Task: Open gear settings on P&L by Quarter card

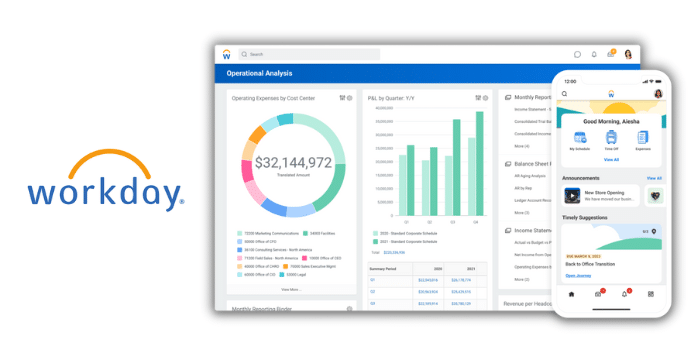Action: click(485, 98)
